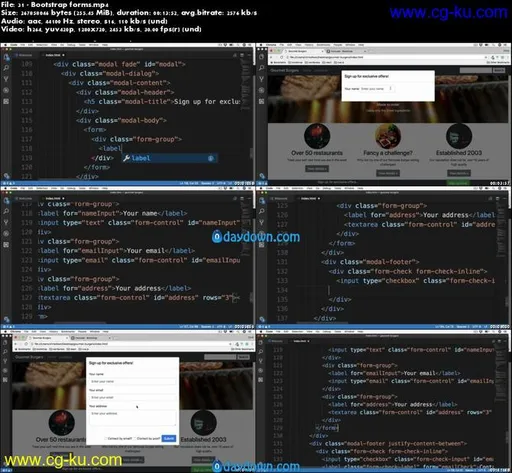The width and height of the screenshot is (512, 473).
Task: Tick the Contact by email checkbox
Action: [x=106, y=438]
